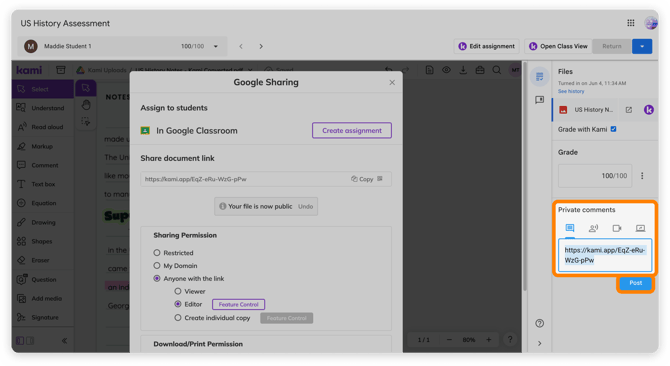This screenshot has width=670, height=366.
Task: Go to previous student arrow
Action: [x=241, y=47]
